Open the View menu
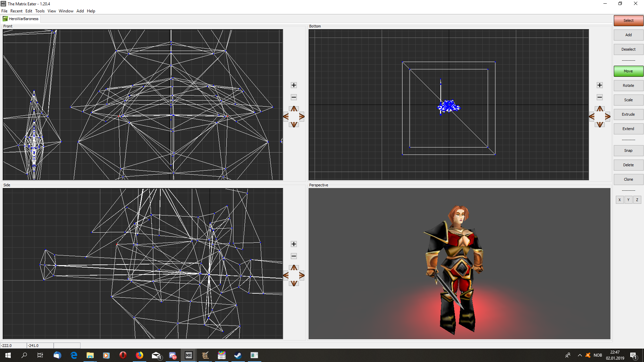Image resolution: width=644 pixels, height=362 pixels. coord(52,11)
